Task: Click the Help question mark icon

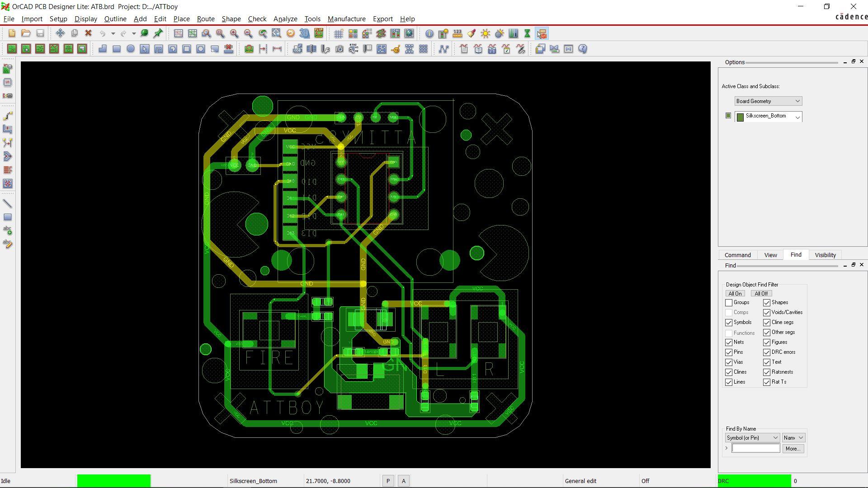Action: [583, 49]
